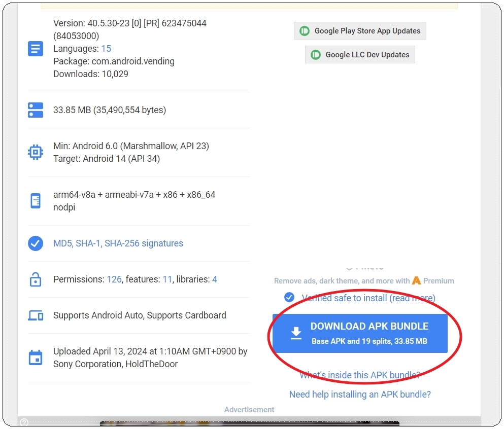Click the 'Sony Corporation, HoldTheDoor' uploader text
Viewport: 504px width, 429px height.
click(115, 364)
